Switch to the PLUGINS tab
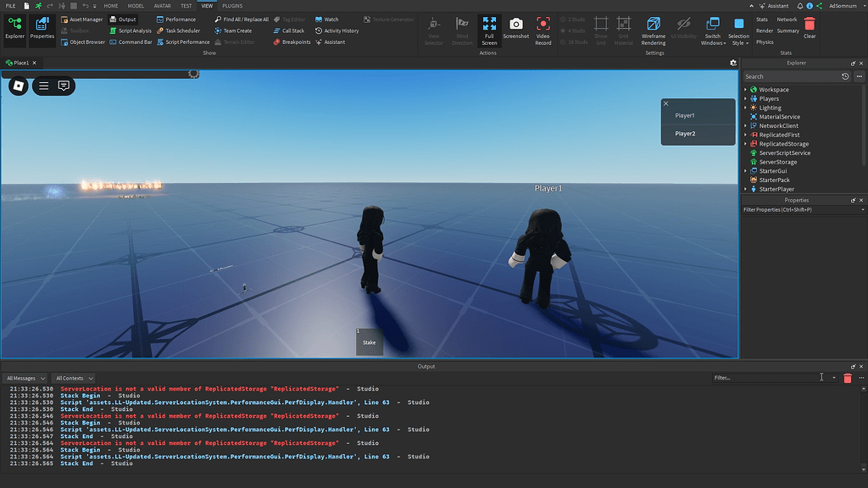 [232, 6]
